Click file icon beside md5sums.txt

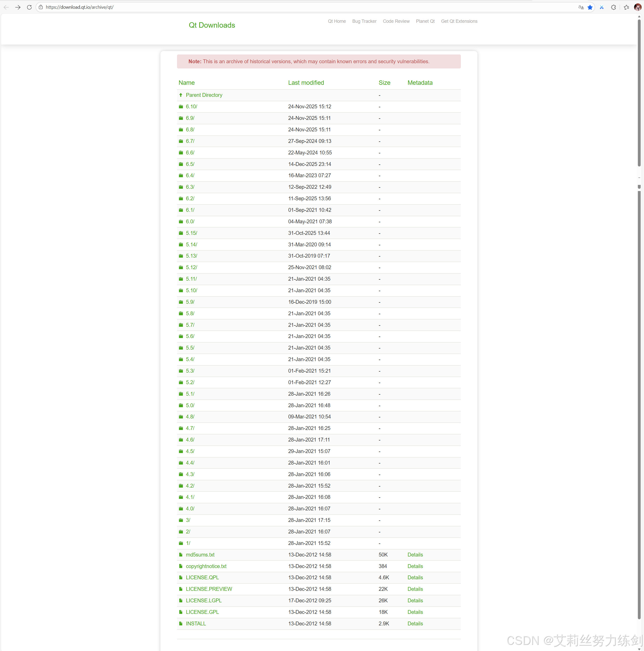[181, 555]
